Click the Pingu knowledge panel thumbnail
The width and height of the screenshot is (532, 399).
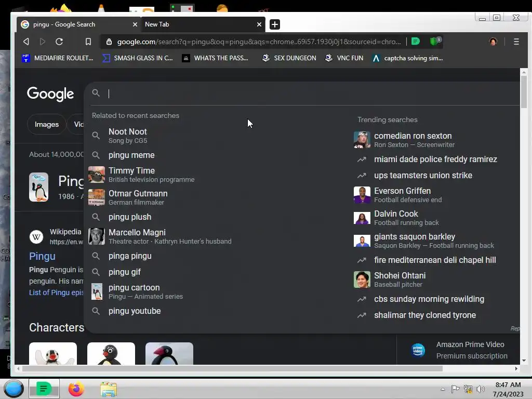(x=38, y=187)
